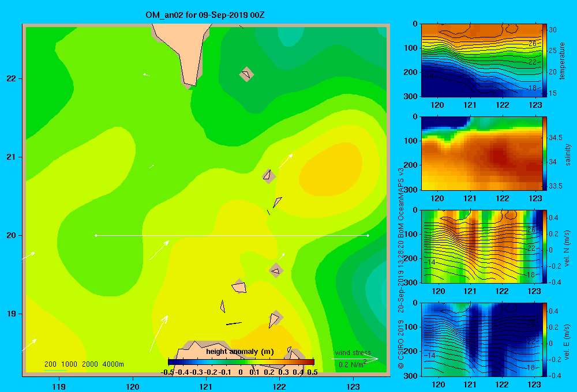
Task: Click the salinity scale value 34.5
Action: [x=555, y=138]
